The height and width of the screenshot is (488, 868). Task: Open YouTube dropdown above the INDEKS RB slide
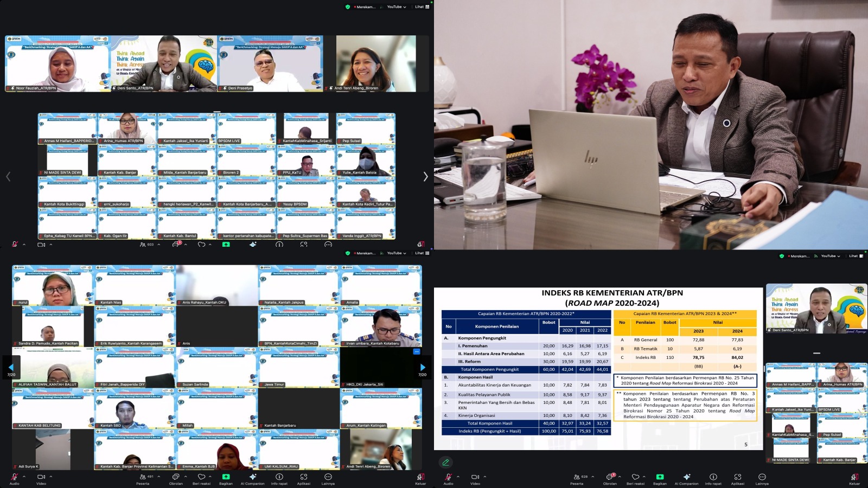coord(830,256)
